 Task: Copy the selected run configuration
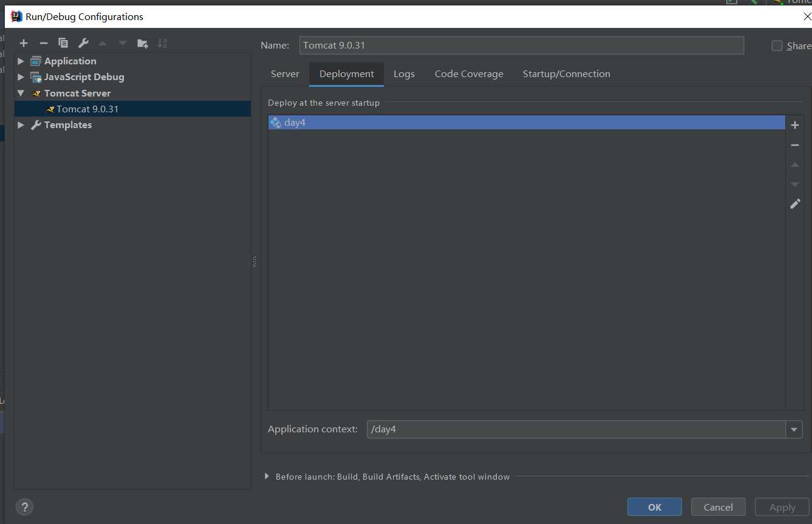63,43
